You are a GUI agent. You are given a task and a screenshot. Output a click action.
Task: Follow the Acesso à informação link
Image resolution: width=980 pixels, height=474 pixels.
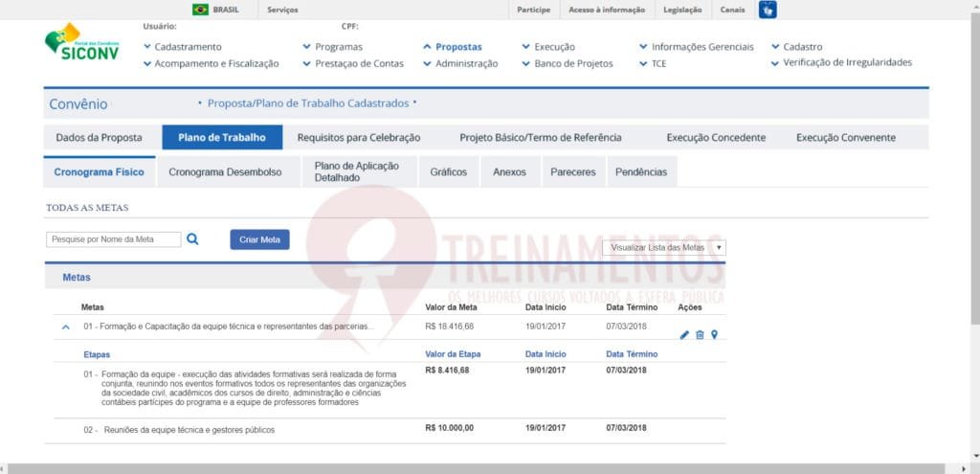click(606, 10)
